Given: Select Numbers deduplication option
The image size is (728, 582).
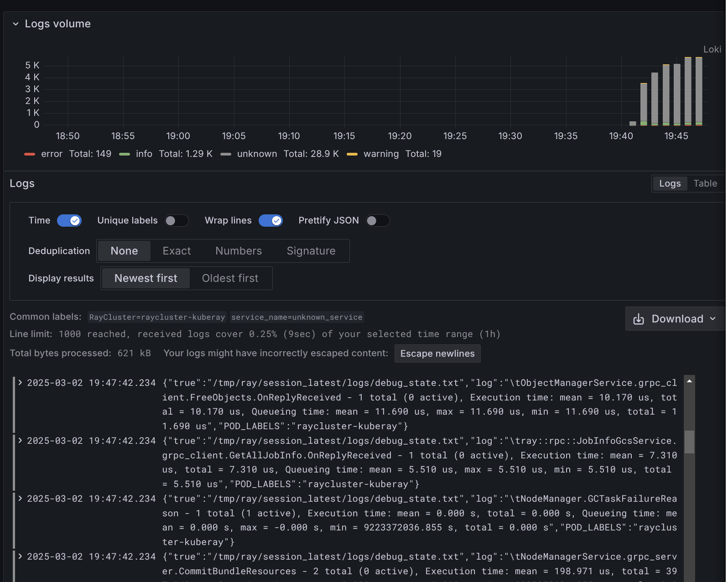Looking at the screenshot, I should click(x=239, y=251).
